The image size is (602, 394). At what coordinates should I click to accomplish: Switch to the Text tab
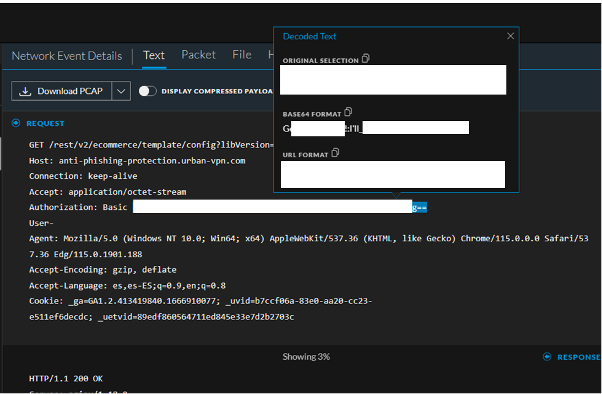click(154, 56)
